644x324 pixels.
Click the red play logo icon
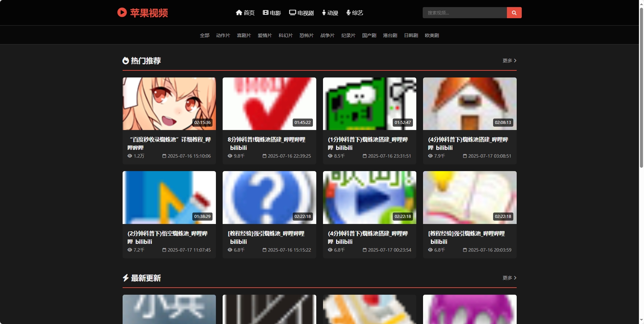pyautogui.click(x=122, y=12)
